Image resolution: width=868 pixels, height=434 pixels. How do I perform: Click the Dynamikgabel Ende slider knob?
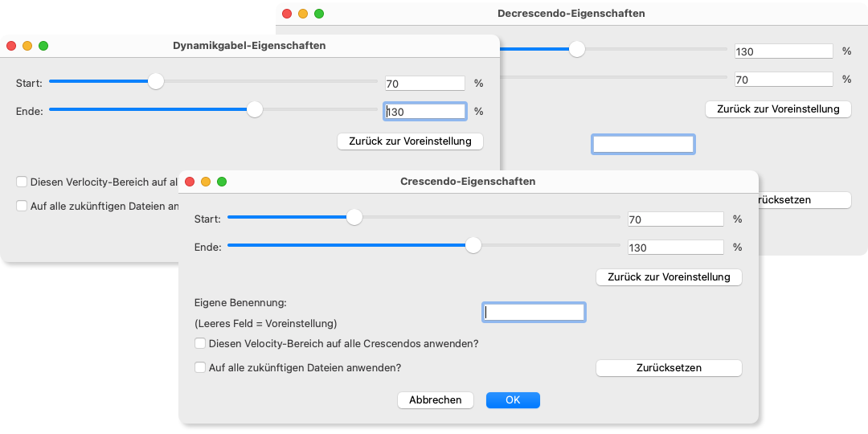(255, 109)
